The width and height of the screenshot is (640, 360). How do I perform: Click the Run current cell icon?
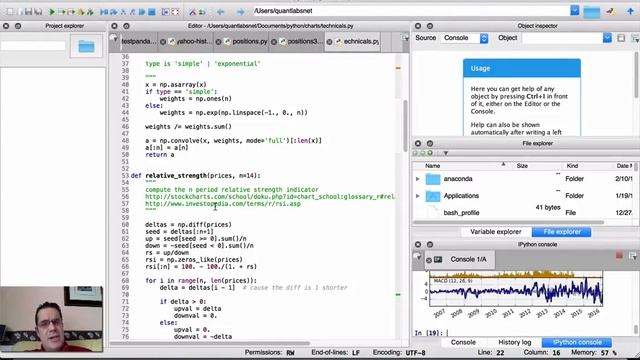coord(62,12)
